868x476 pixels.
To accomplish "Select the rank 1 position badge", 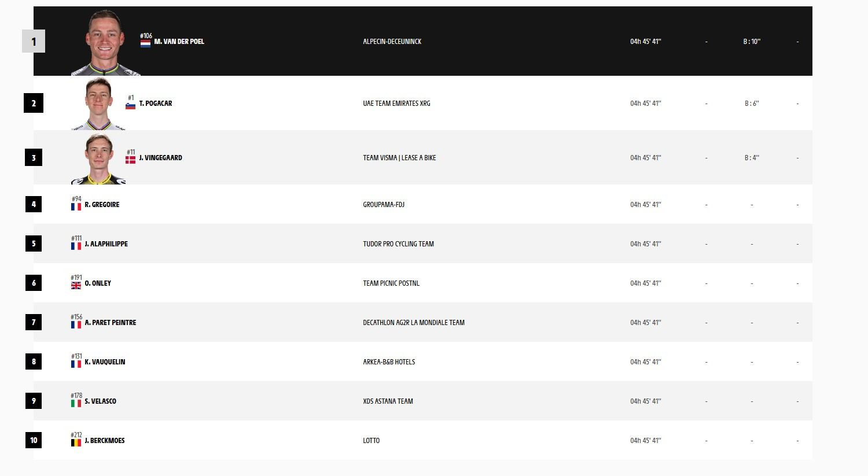I will (34, 42).
